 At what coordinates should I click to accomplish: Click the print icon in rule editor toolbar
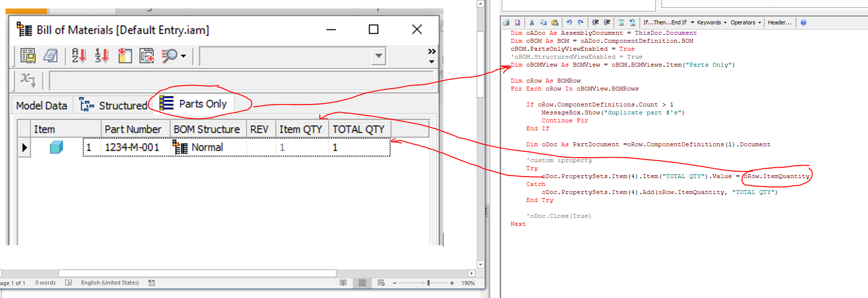click(x=506, y=22)
